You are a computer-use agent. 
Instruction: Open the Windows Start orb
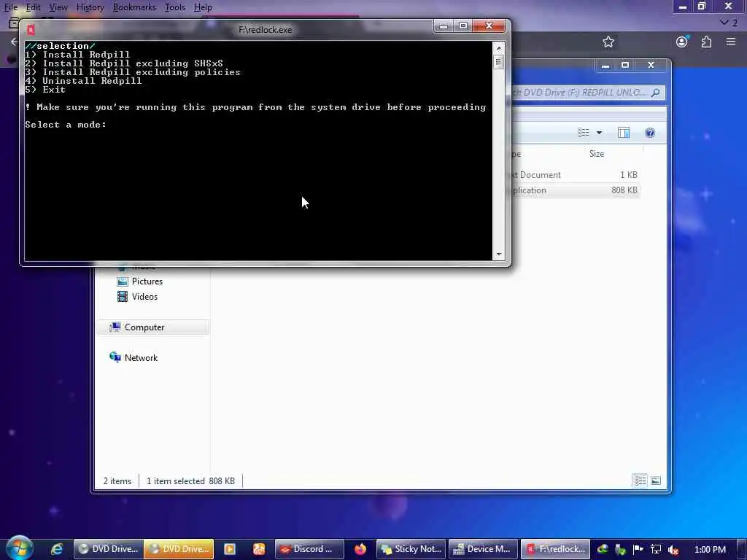click(x=20, y=548)
